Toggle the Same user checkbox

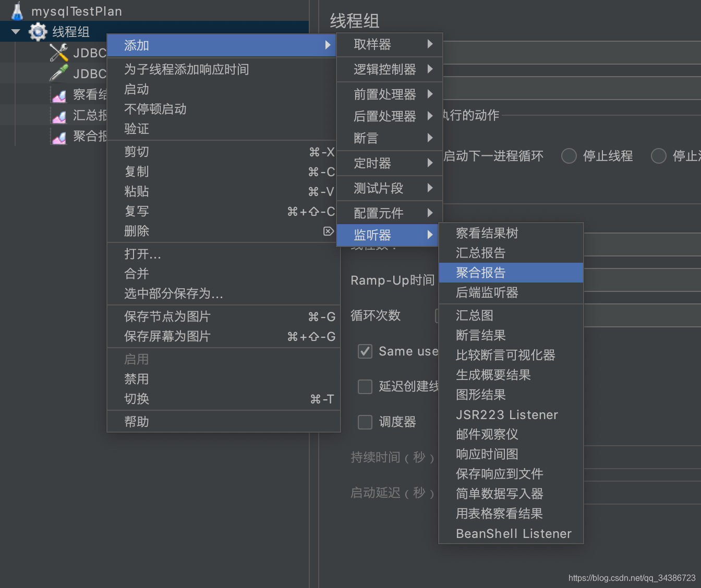(365, 351)
